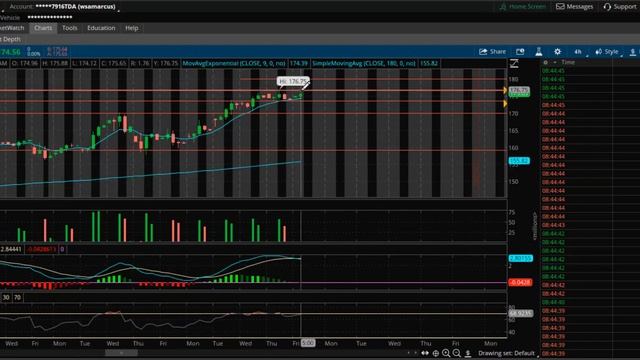Open the Tools tab
This screenshot has width=640, height=360.
pyautogui.click(x=69, y=28)
